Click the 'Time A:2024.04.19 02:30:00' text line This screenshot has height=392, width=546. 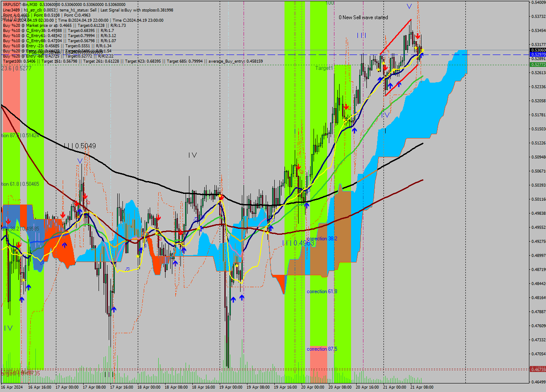(83, 20)
